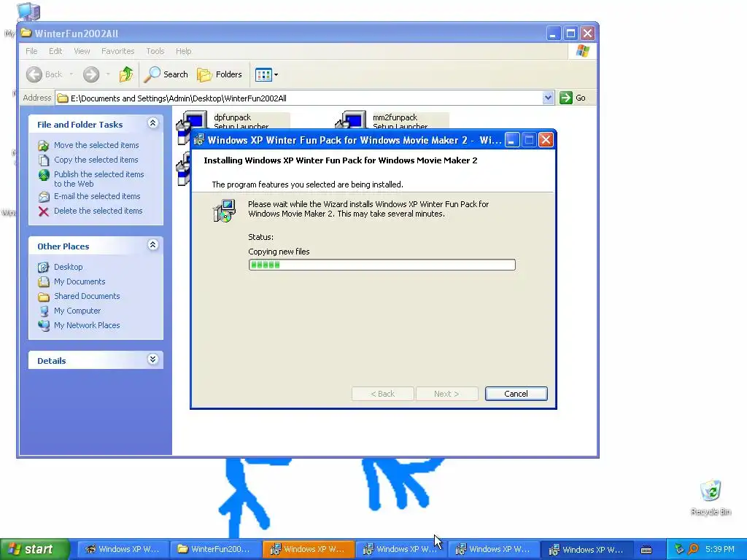This screenshot has height=560, width=747.
Task: Click the installer CD icon in wizard
Action: [224, 211]
